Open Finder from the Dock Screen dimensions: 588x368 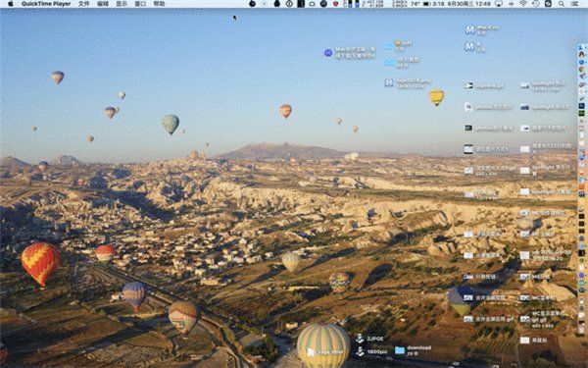(581, 47)
